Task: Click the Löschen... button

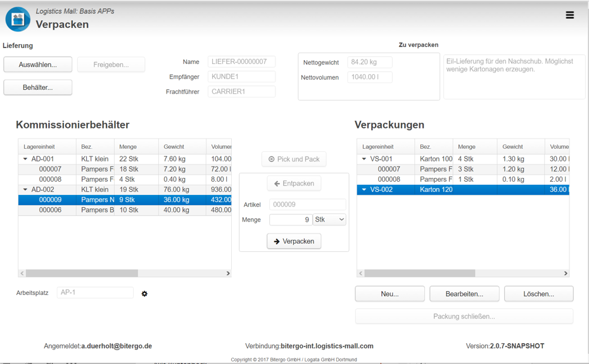Action: pos(539,294)
